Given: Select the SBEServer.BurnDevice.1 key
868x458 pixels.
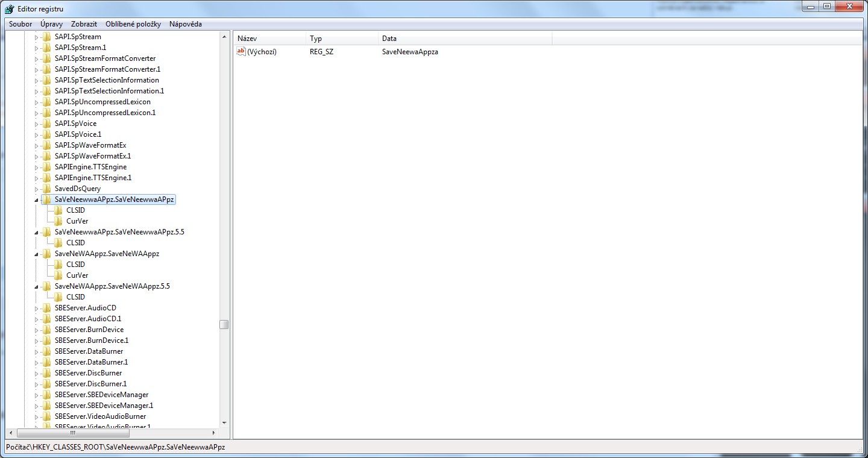Looking at the screenshot, I should pyautogui.click(x=92, y=340).
